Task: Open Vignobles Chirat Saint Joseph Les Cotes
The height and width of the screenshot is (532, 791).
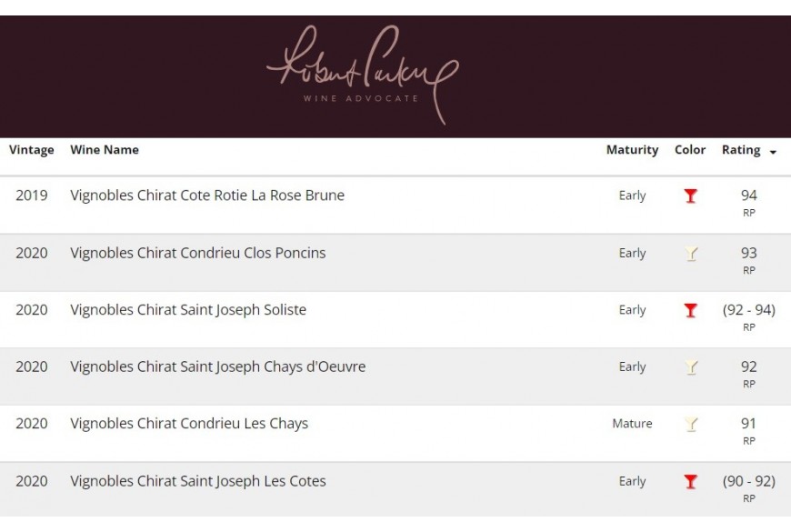Action: pos(197,481)
